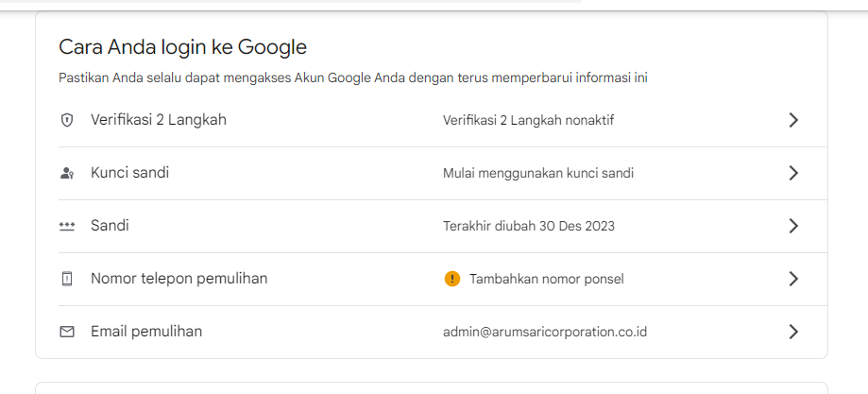Click chevron on Nomor telepon pemulihan row
868x394 pixels.
[x=793, y=279]
